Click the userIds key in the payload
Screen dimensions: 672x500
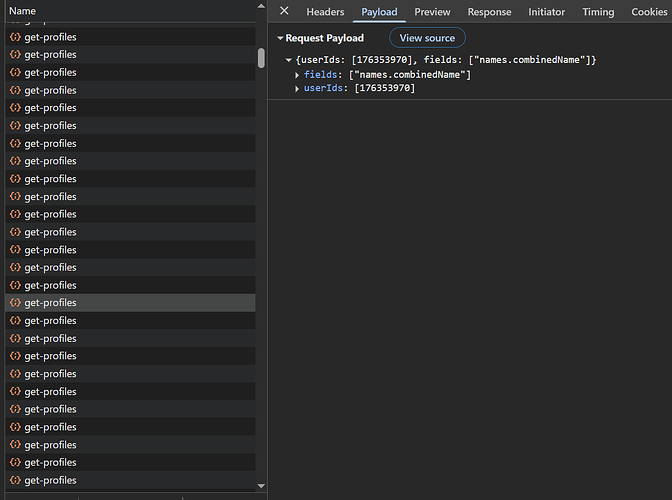pyautogui.click(x=323, y=88)
